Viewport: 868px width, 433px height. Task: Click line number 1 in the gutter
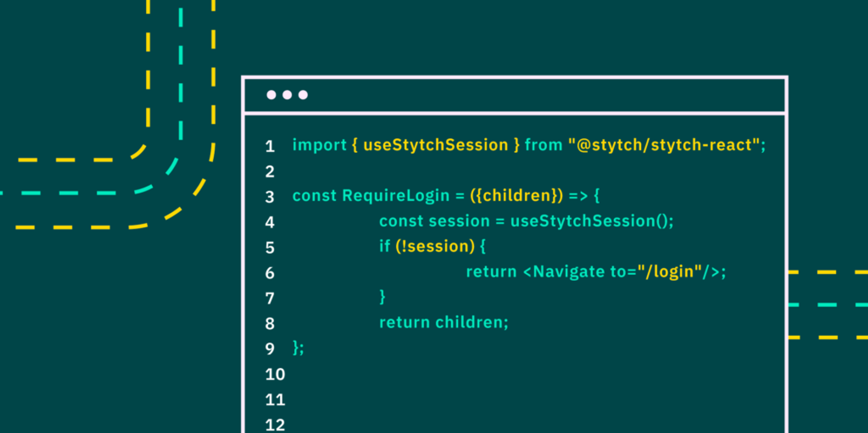[270, 147]
